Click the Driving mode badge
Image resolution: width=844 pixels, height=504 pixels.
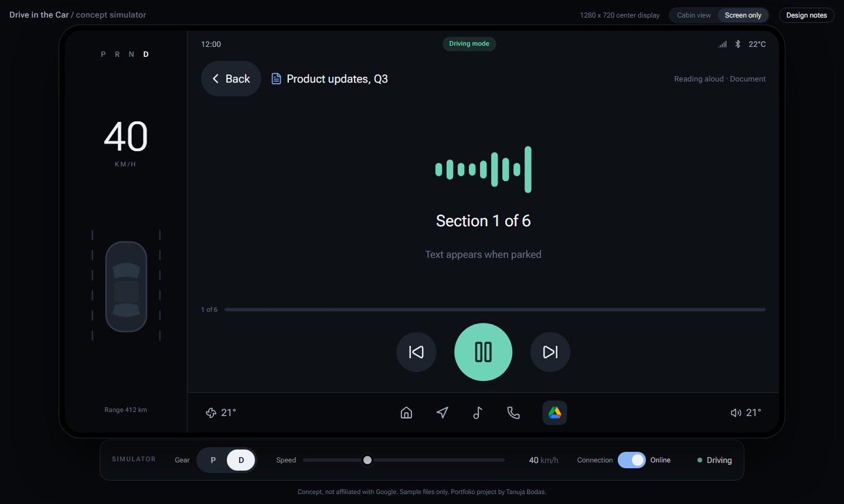click(x=469, y=44)
